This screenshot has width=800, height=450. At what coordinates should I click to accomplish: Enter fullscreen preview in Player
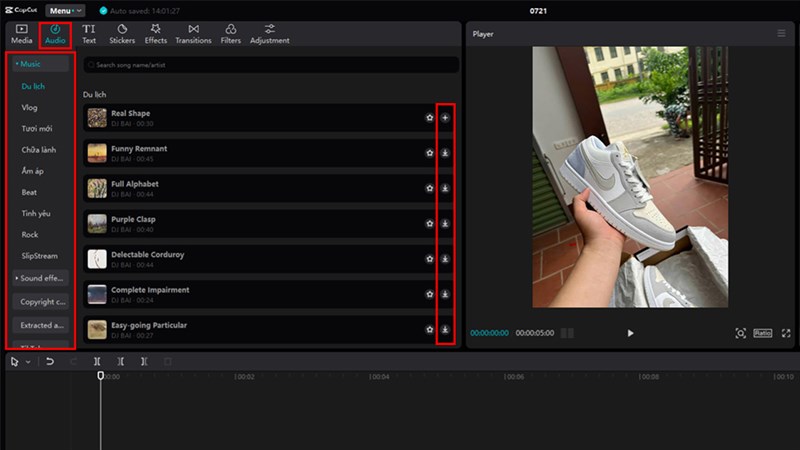click(786, 333)
